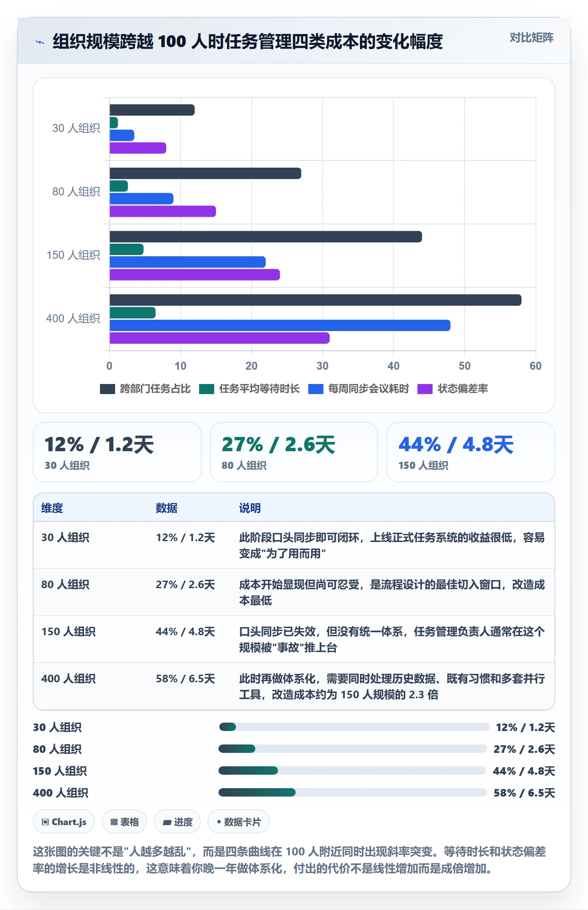Image resolution: width=588 pixels, height=910 pixels.
Task: Click the dark 跨部门任务占比 bar for 400 人组织
Action: (315, 300)
